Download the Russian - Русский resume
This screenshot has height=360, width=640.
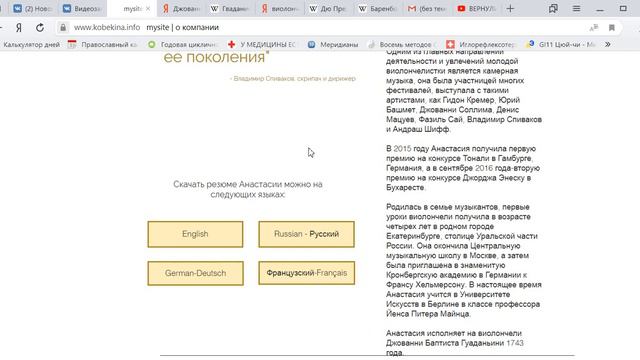[306, 234]
